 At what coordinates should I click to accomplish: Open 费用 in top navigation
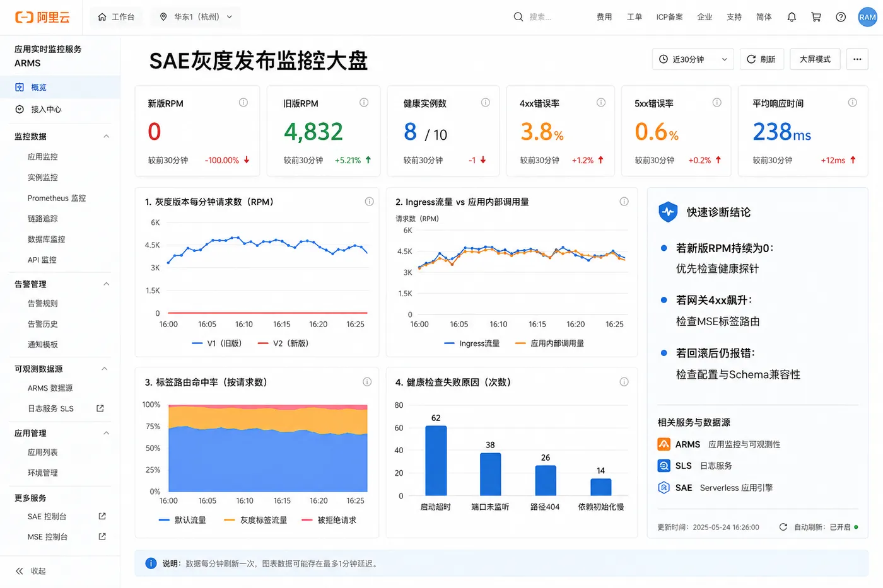(604, 17)
